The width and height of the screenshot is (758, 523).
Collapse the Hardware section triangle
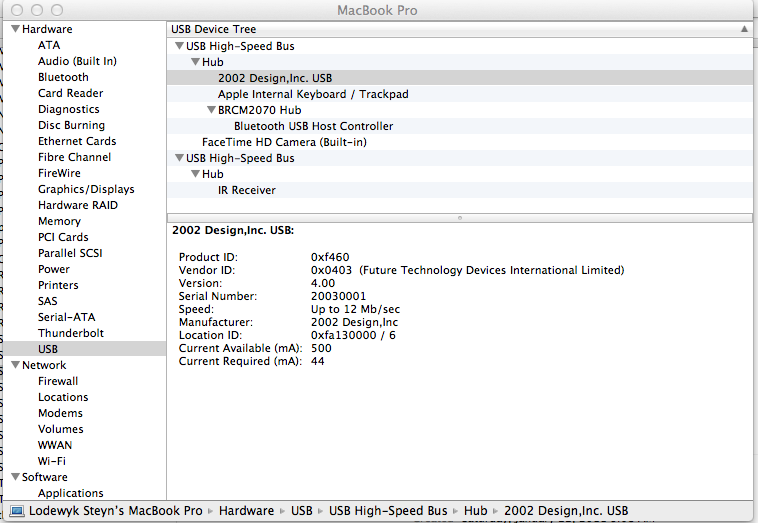(14, 29)
